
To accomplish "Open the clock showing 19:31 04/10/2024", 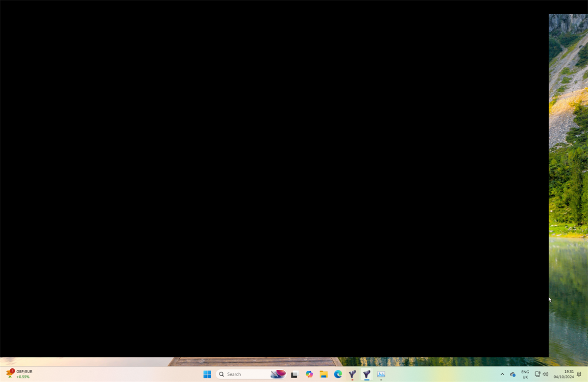I will pyautogui.click(x=563, y=374).
